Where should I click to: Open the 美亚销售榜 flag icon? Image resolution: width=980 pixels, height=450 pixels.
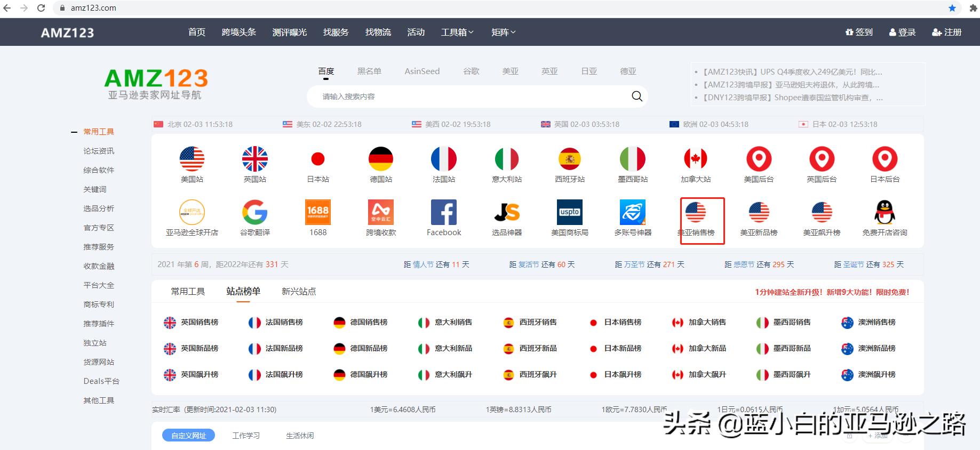click(696, 212)
